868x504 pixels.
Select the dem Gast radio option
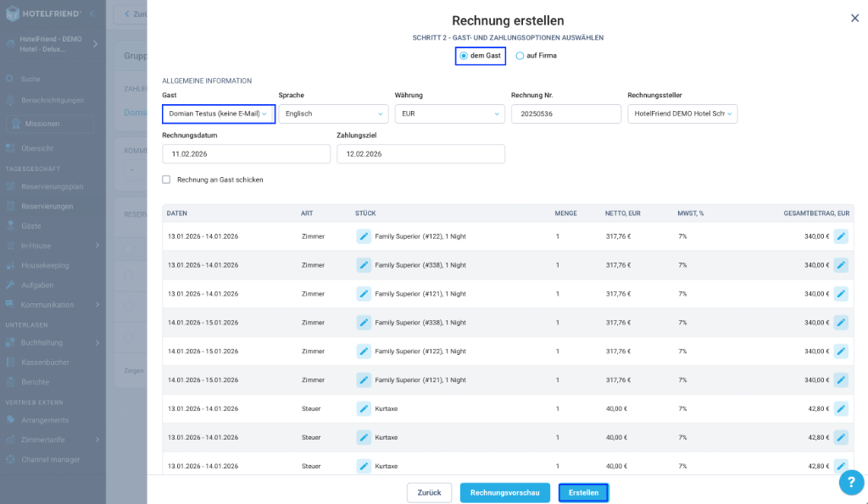(x=464, y=56)
